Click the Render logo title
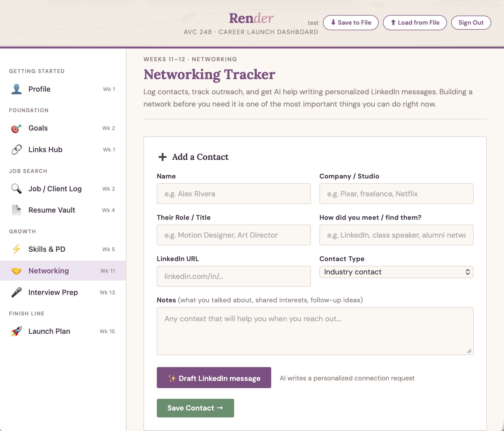The image size is (504, 431). pyautogui.click(x=251, y=18)
